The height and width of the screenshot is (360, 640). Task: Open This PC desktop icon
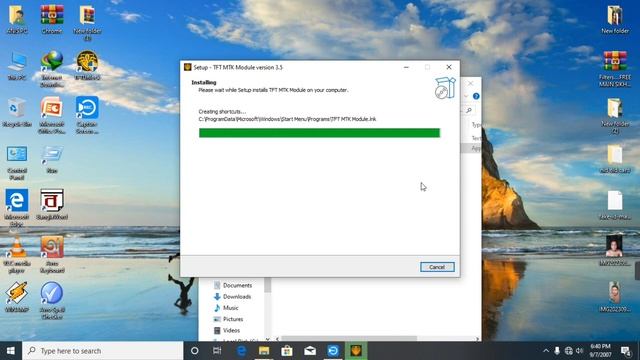point(17,66)
